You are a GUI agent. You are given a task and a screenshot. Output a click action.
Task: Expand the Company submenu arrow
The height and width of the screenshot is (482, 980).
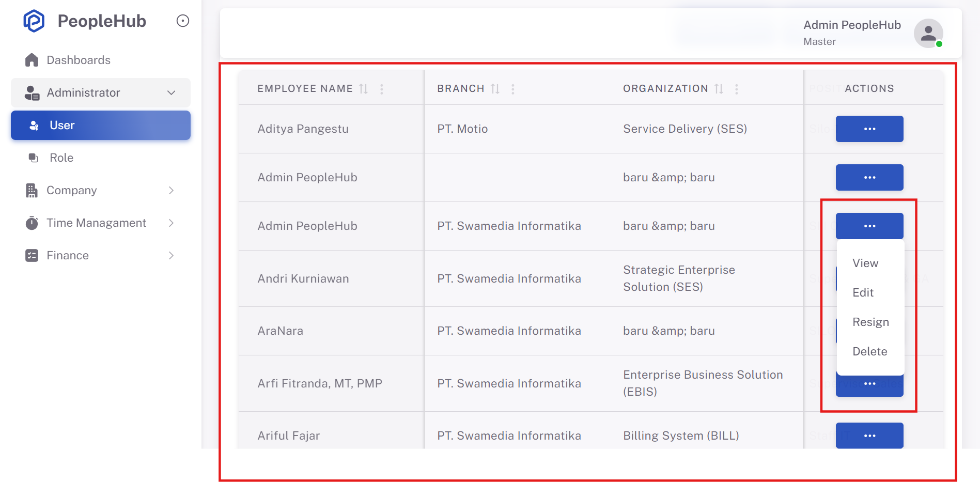click(x=171, y=191)
